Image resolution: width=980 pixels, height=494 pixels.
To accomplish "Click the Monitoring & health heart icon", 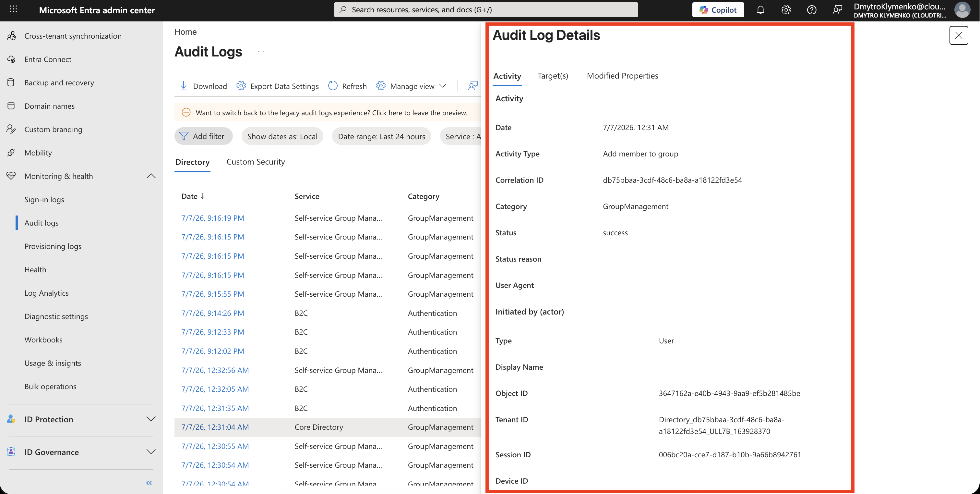I will click(11, 176).
